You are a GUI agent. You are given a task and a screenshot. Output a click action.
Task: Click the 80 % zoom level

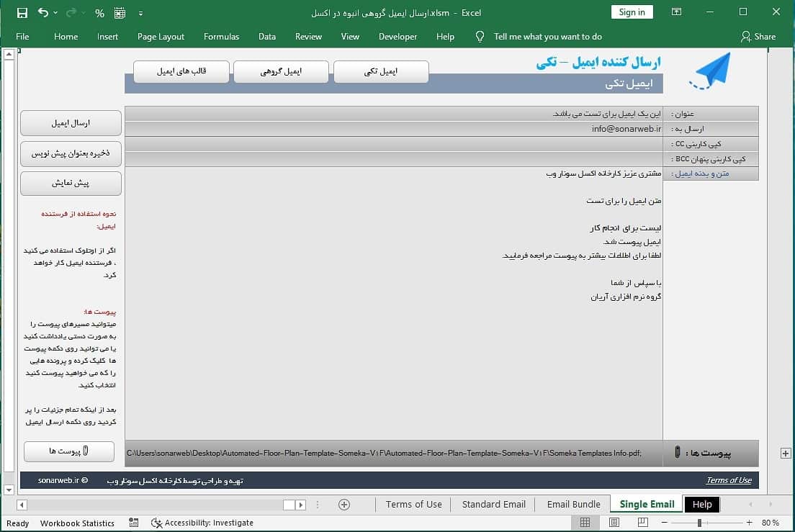(771, 523)
